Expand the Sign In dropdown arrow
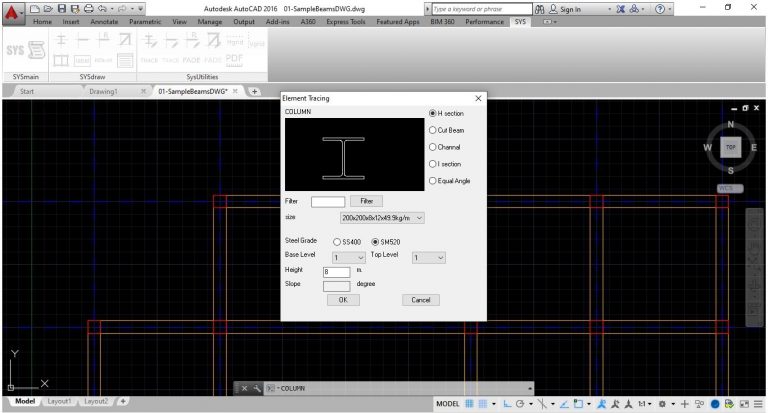Screen dimensions: 768x413 pyautogui.click(x=609, y=9)
